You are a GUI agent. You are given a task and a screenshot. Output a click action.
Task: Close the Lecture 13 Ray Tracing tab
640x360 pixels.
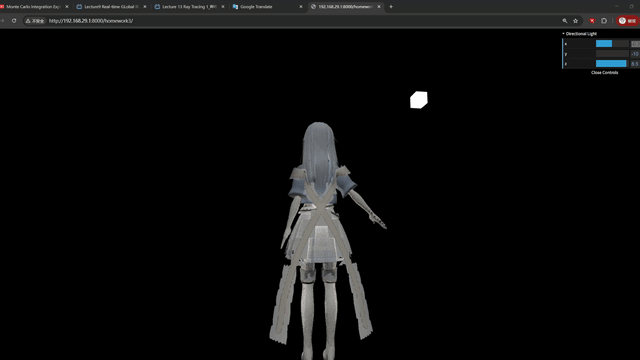pos(223,7)
